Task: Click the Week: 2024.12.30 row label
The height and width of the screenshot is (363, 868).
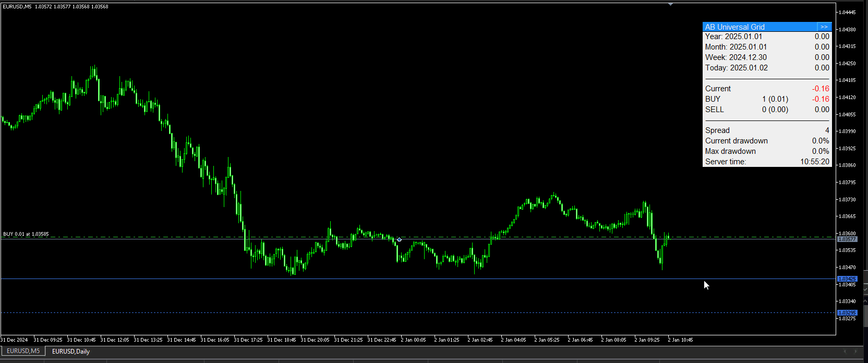Action: click(736, 57)
